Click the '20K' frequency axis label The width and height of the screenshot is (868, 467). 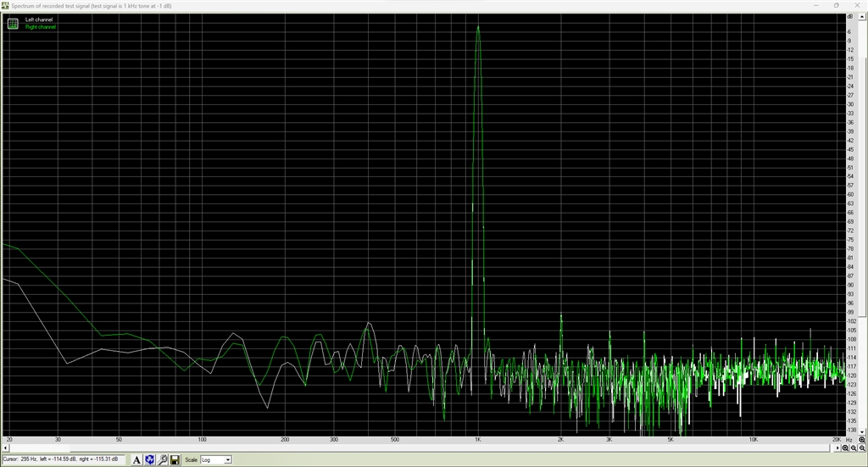point(837,439)
